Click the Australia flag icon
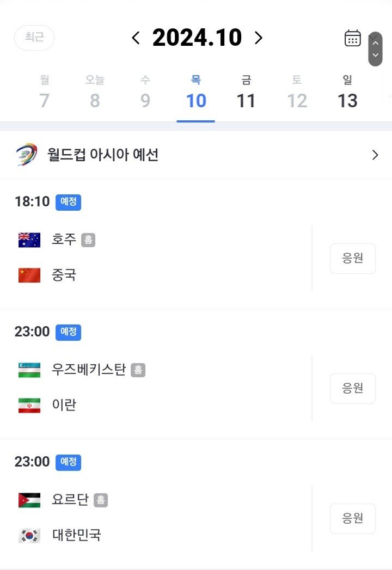The height and width of the screenshot is (570, 392). coord(29,240)
